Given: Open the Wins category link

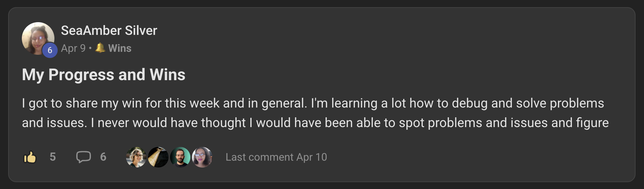Looking at the screenshot, I should coord(120,48).
